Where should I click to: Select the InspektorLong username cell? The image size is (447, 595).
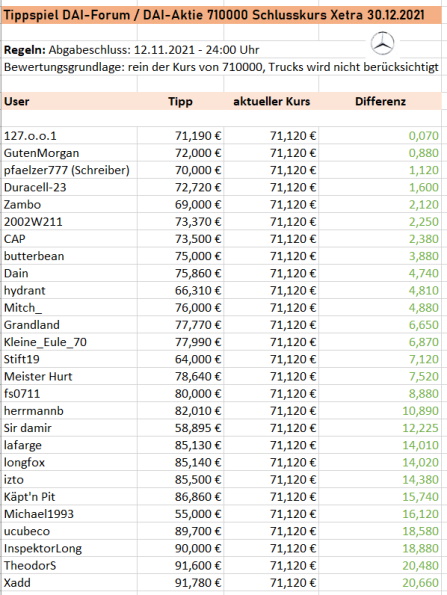tap(69, 548)
